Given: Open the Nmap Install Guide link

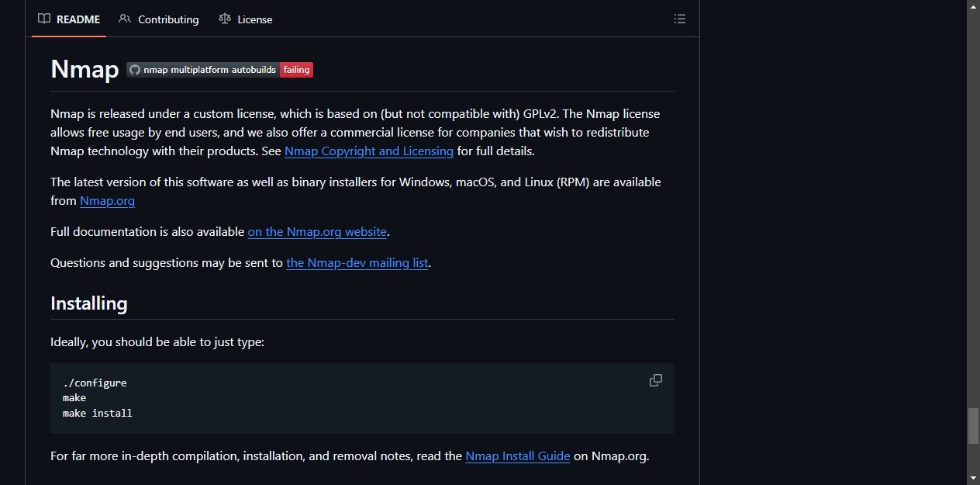Looking at the screenshot, I should (x=518, y=456).
